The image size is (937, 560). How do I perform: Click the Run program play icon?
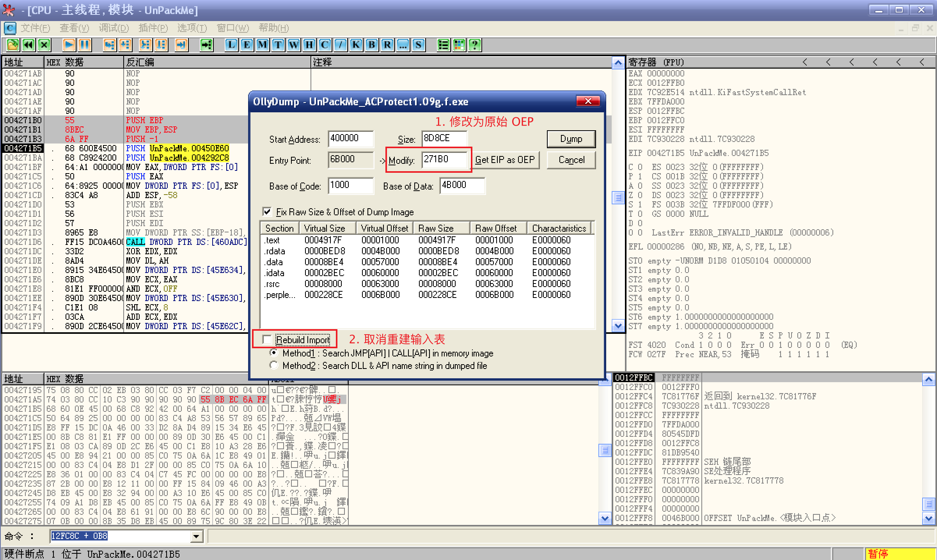(x=69, y=45)
